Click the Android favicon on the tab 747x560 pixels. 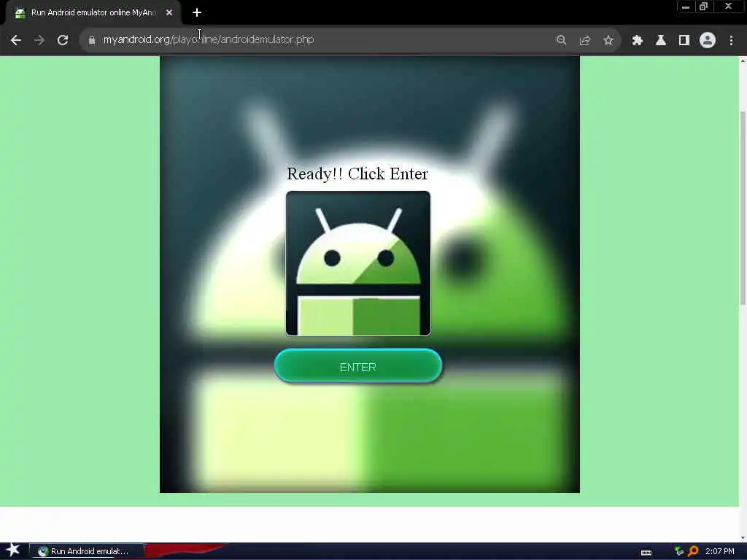click(20, 13)
